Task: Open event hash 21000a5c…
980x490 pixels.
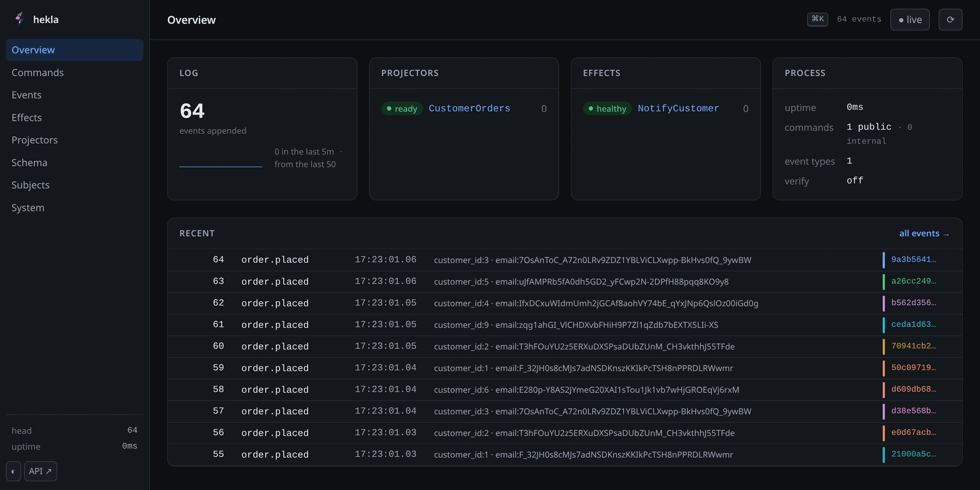Action: point(914,454)
